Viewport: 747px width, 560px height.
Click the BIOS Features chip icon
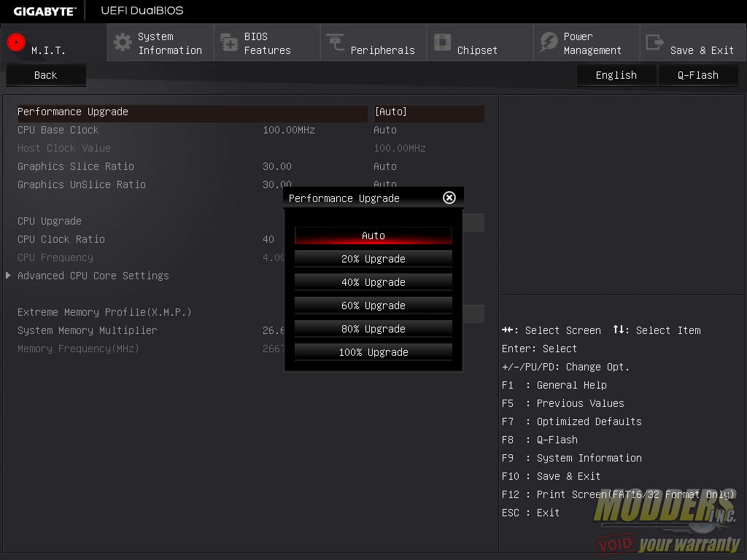[x=229, y=42]
